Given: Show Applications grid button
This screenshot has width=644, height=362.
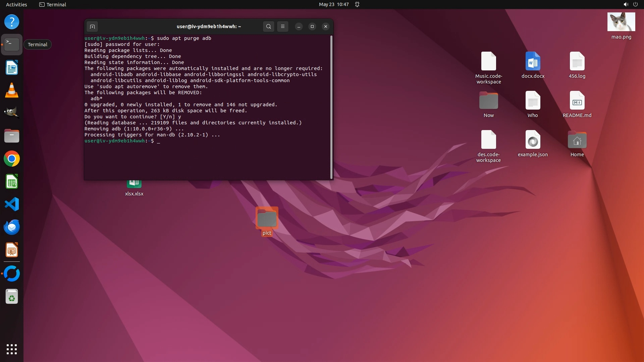Looking at the screenshot, I should coord(12,349).
